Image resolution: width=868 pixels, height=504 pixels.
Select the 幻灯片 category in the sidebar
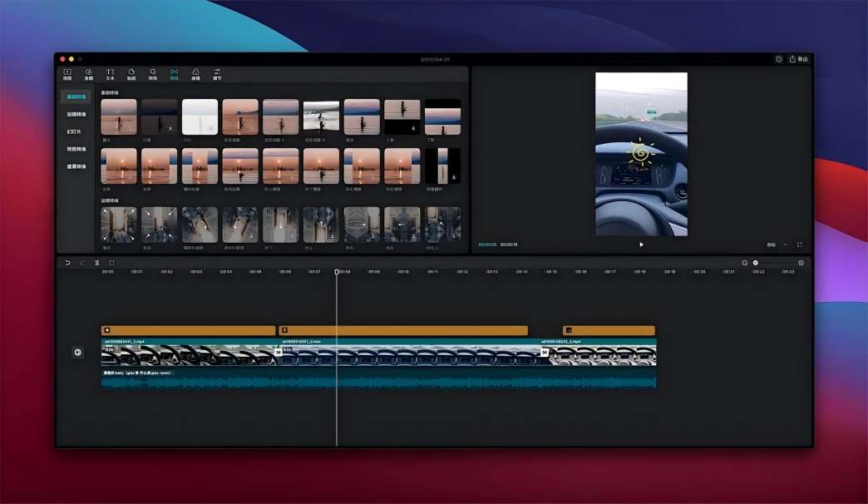[76, 131]
